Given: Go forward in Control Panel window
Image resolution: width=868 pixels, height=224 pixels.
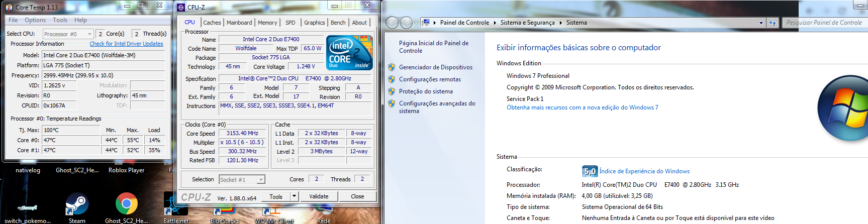Looking at the screenshot, I should (406, 23).
